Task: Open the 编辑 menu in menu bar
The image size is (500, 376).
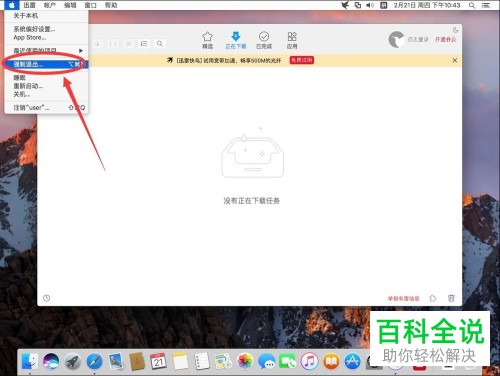Action: 70,5
